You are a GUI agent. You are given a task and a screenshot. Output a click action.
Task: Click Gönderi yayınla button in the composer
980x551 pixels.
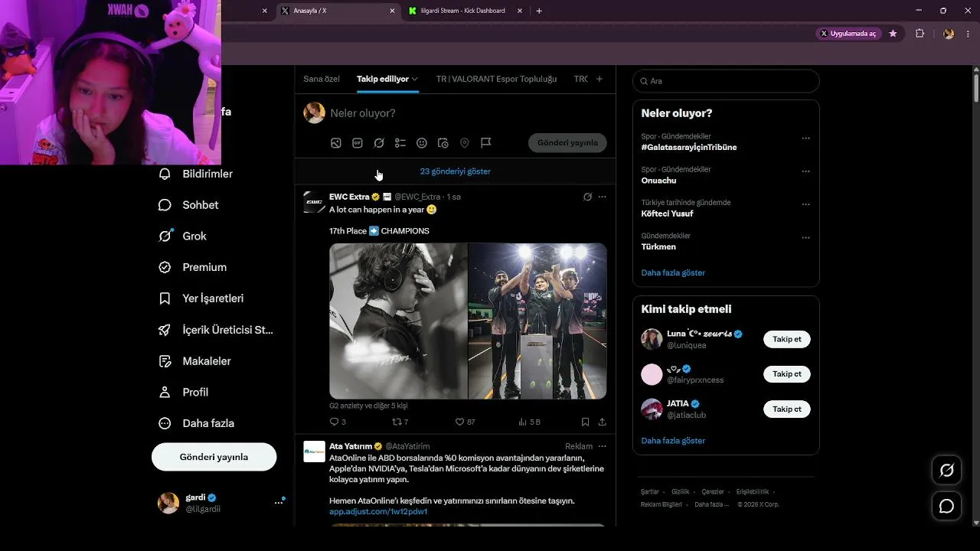(x=567, y=143)
